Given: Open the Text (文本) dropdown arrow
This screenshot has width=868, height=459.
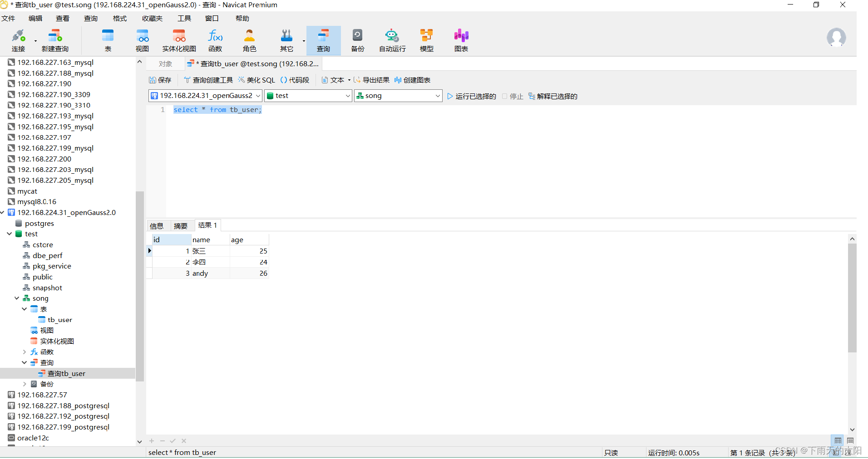Looking at the screenshot, I should click(x=349, y=80).
